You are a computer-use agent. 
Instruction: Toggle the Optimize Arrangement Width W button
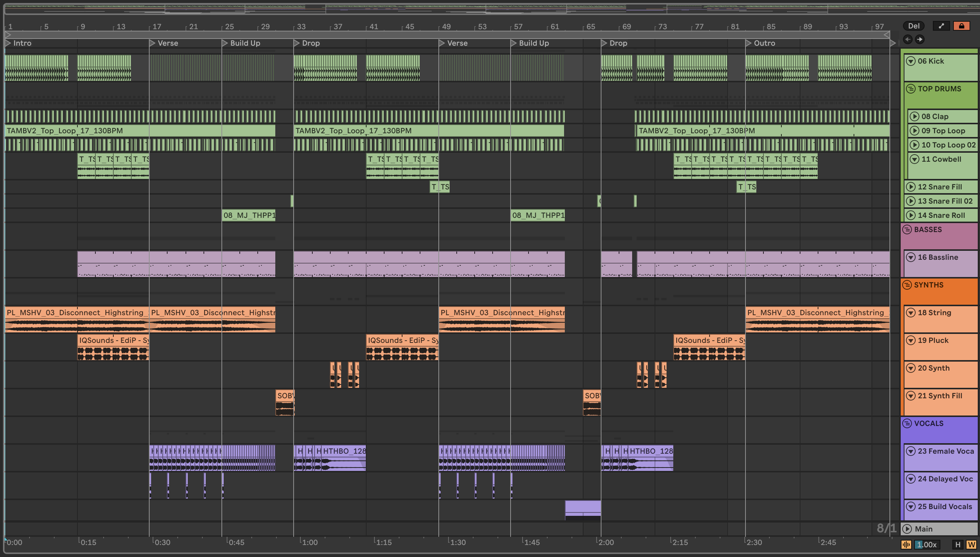coord(971,544)
